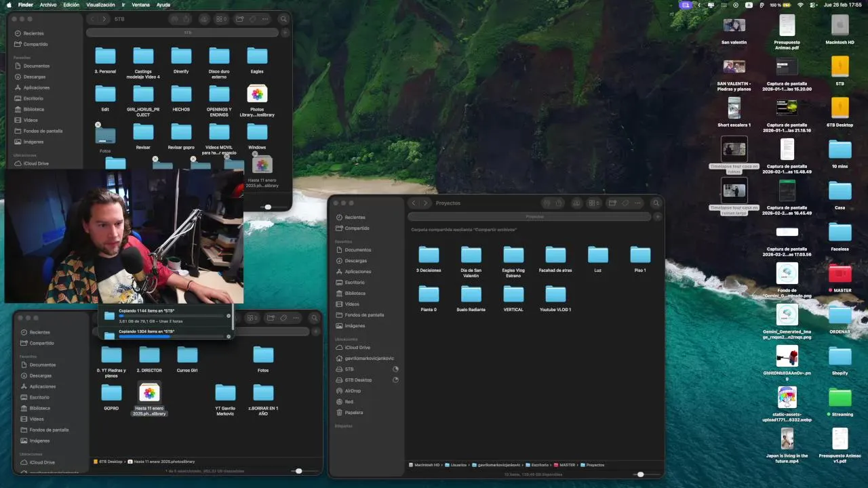The image size is (868, 488).
Task: Click the tag icon in the 6TB Desktop window
Action: [283, 318]
